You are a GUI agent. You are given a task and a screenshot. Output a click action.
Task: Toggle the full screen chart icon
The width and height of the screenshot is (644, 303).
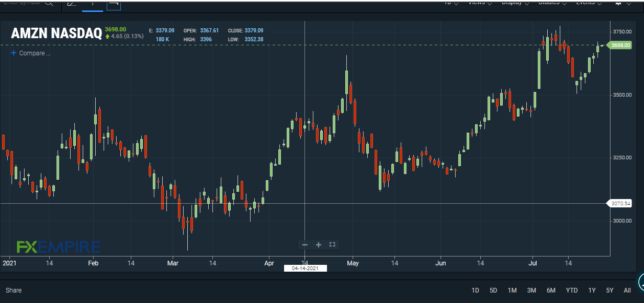[x=332, y=244]
